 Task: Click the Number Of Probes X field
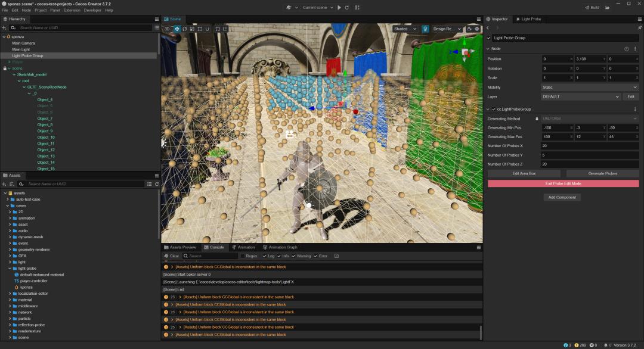click(x=590, y=146)
